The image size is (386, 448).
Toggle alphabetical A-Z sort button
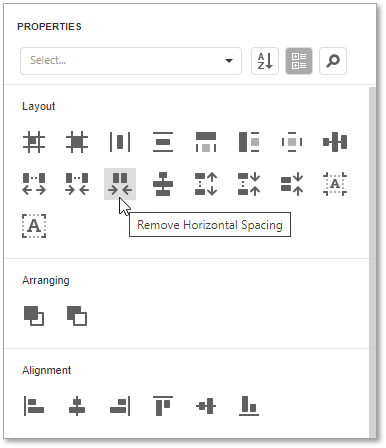pyautogui.click(x=265, y=61)
